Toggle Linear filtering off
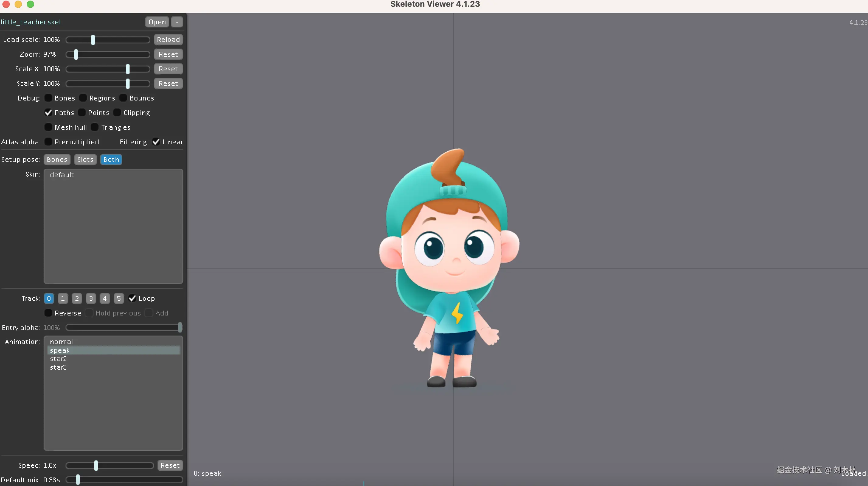Screen dimensions: 868x486 (x=156, y=142)
